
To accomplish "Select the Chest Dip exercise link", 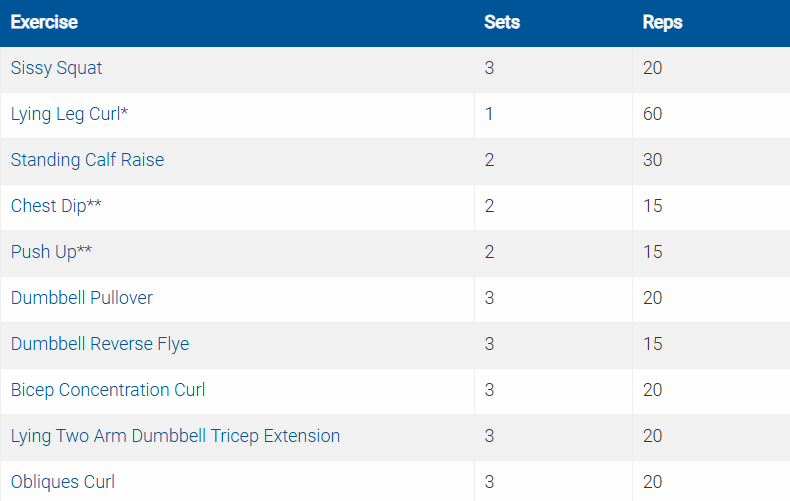I will pyautogui.click(x=52, y=206).
